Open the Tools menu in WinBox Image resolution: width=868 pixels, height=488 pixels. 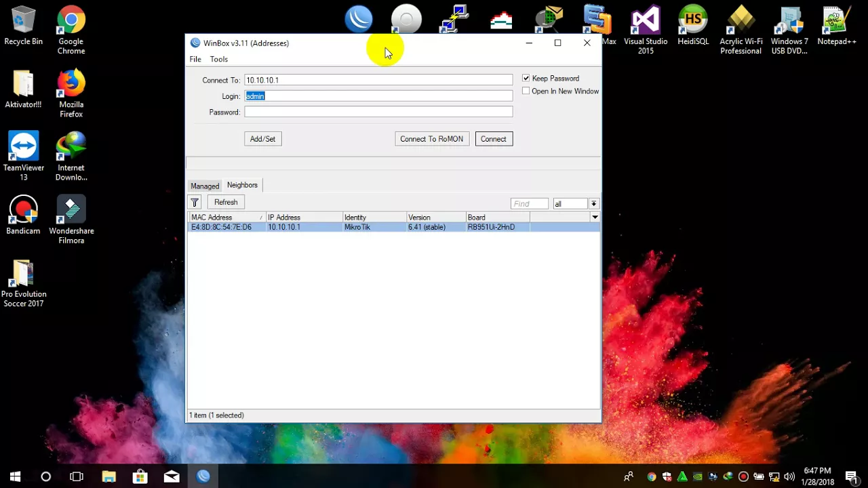[x=218, y=59]
